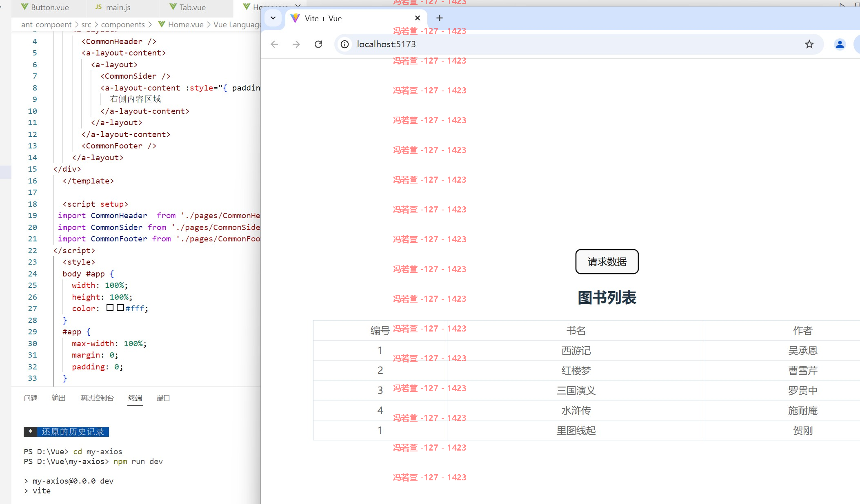
Task: Click the first #fff color swatch
Action: (110, 308)
